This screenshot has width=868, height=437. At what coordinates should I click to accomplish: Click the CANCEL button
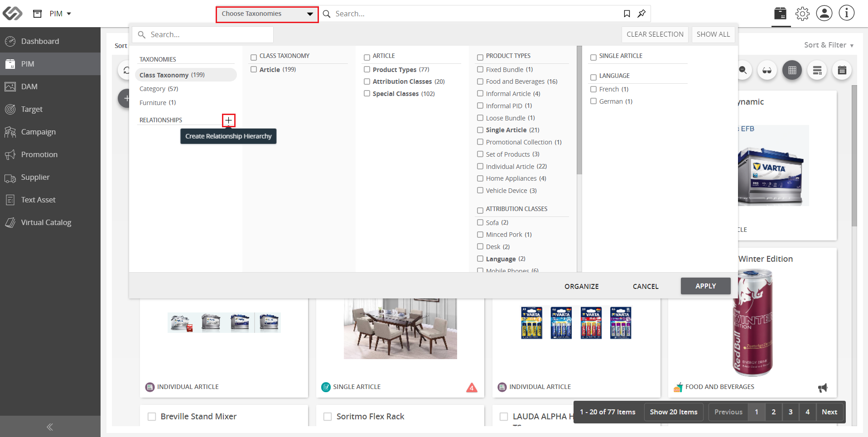[646, 286]
